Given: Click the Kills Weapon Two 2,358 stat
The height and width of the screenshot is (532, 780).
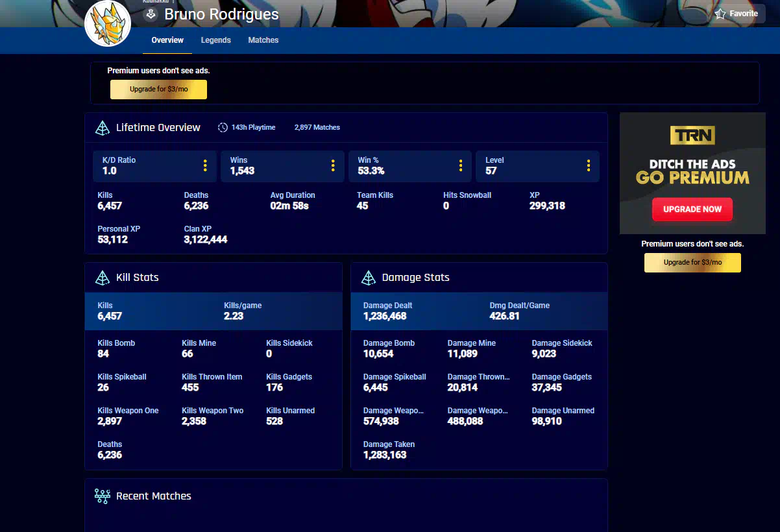Looking at the screenshot, I should [x=213, y=416].
